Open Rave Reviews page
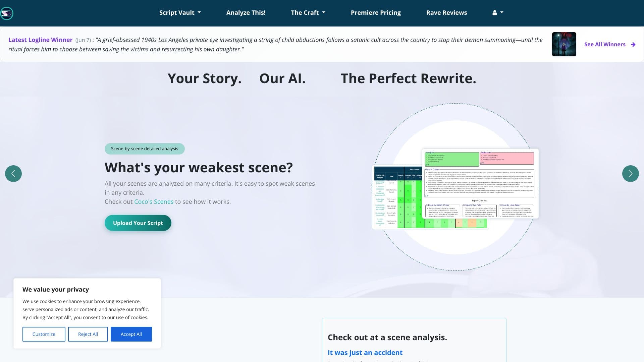 (446, 13)
